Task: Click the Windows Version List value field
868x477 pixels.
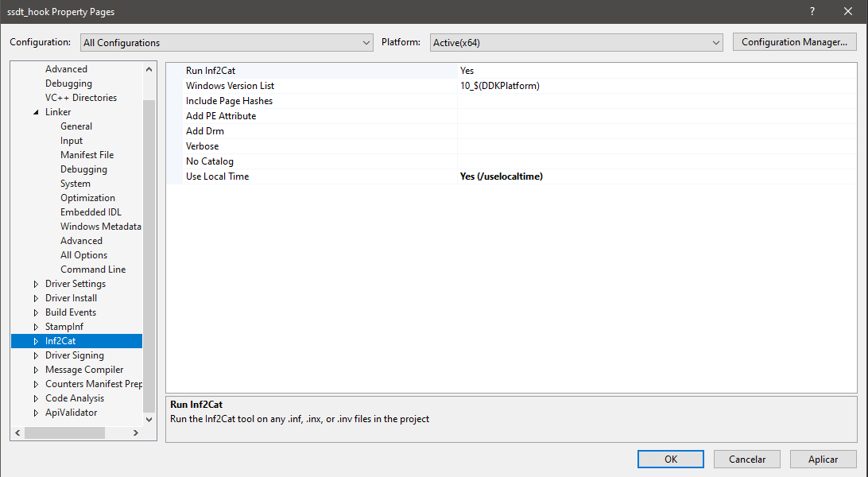Action: [656, 86]
